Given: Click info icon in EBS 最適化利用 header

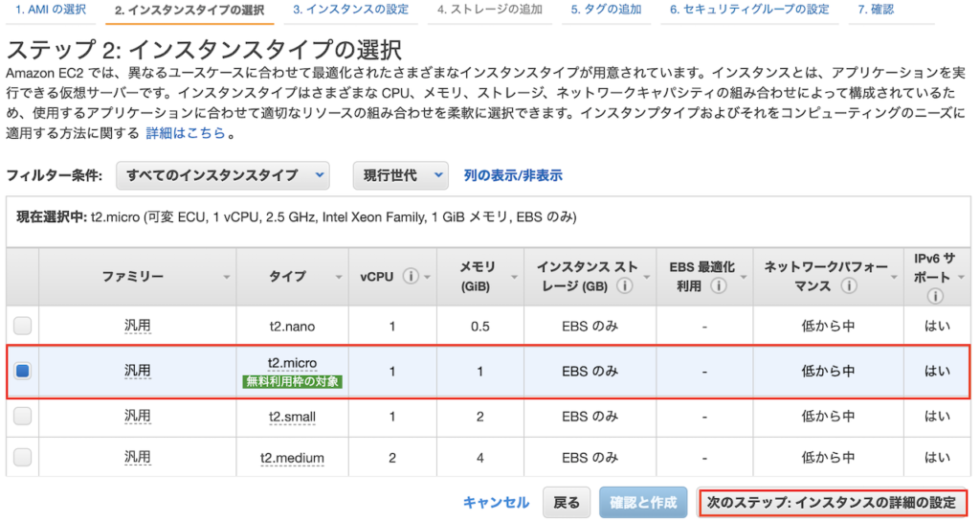Looking at the screenshot, I should tap(718, 285).
